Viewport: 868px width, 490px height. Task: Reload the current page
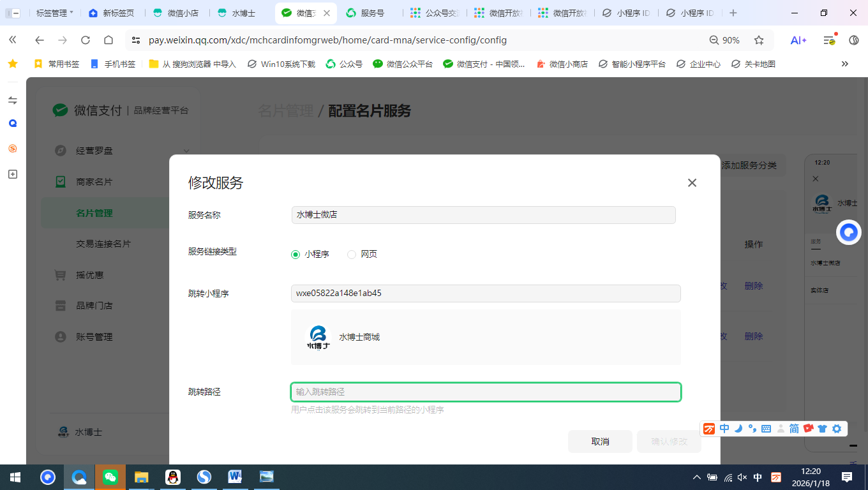[x=86, y=40]
